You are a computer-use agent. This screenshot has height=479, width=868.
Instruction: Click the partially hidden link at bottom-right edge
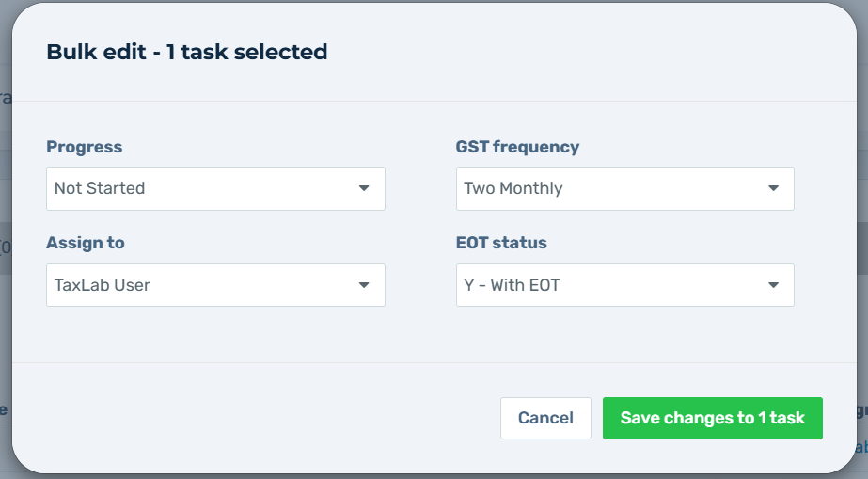click(862, 448)
